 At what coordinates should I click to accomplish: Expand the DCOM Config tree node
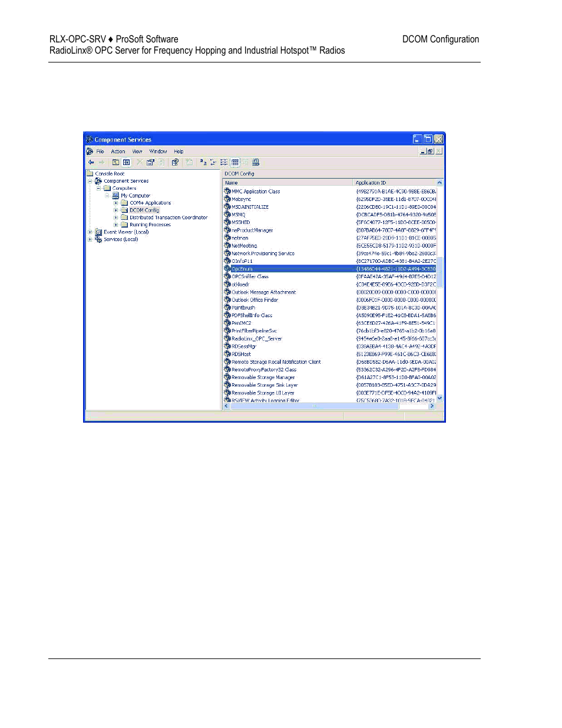[116, 210]
